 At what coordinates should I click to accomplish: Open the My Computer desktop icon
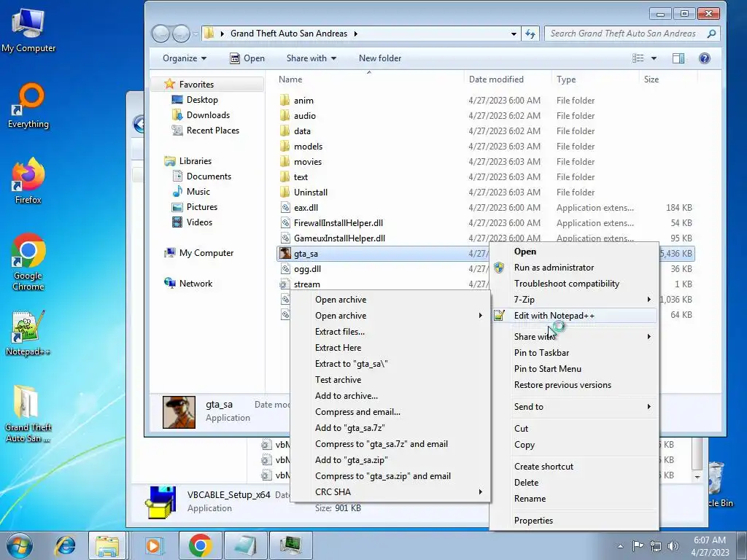point(28,29)
